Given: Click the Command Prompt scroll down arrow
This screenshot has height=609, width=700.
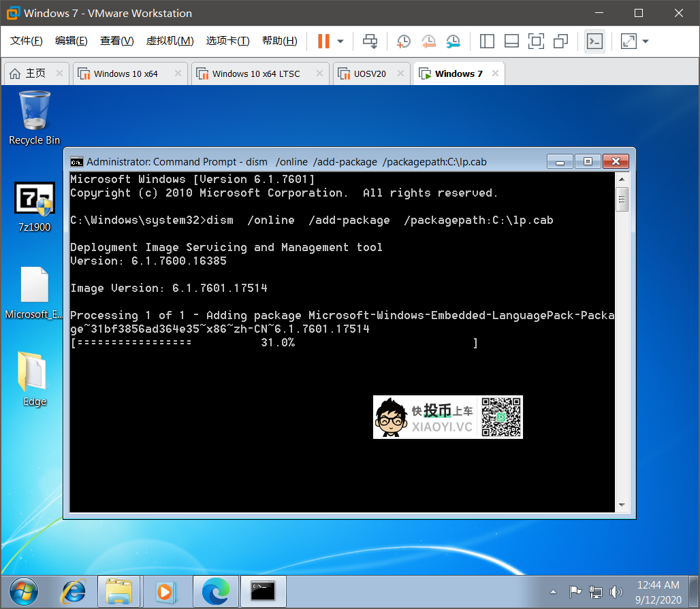Looking at the screenshot, I should point(622,505).
